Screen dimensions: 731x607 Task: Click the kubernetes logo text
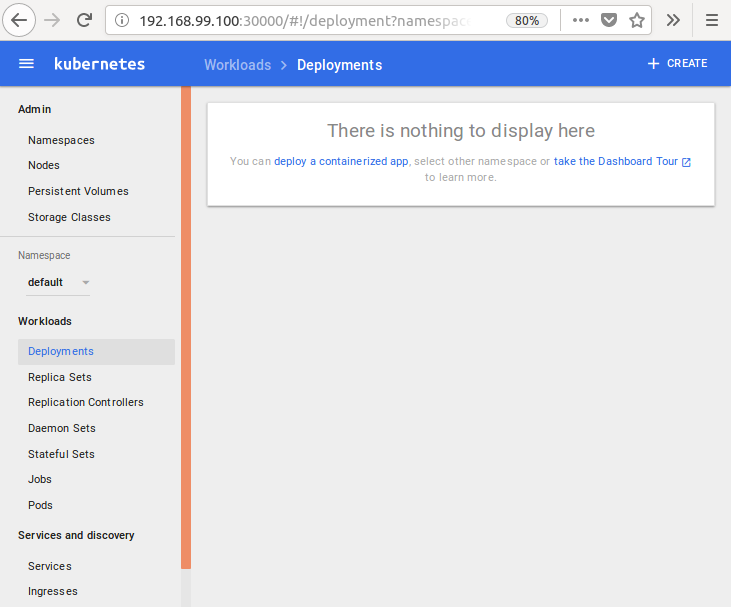(x=99, y=64)
